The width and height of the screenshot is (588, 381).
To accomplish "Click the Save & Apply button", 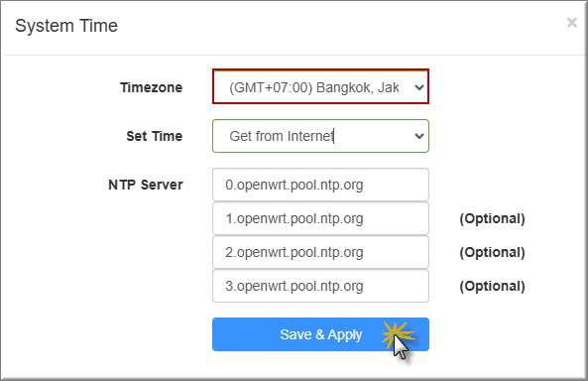I will coord(320,334).
